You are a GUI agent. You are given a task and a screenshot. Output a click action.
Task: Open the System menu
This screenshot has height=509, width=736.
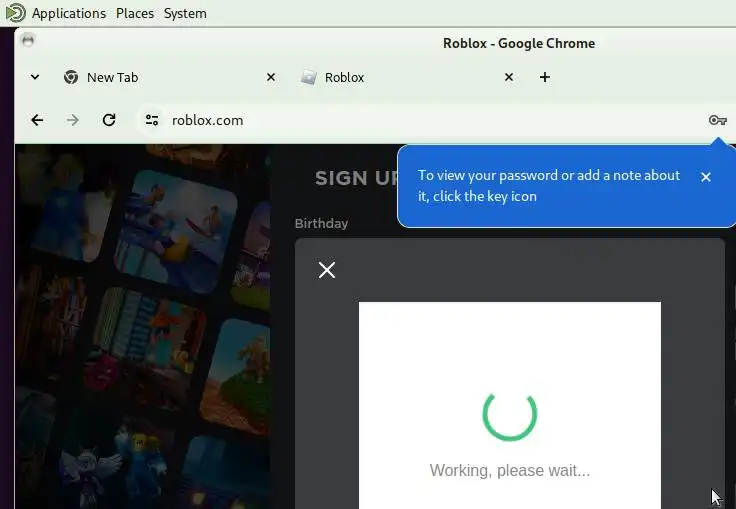[185, 13]
